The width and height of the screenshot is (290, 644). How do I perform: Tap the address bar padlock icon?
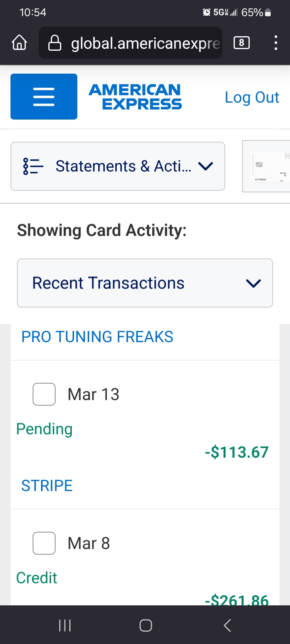pyautogui.click(x=55, y=43)
